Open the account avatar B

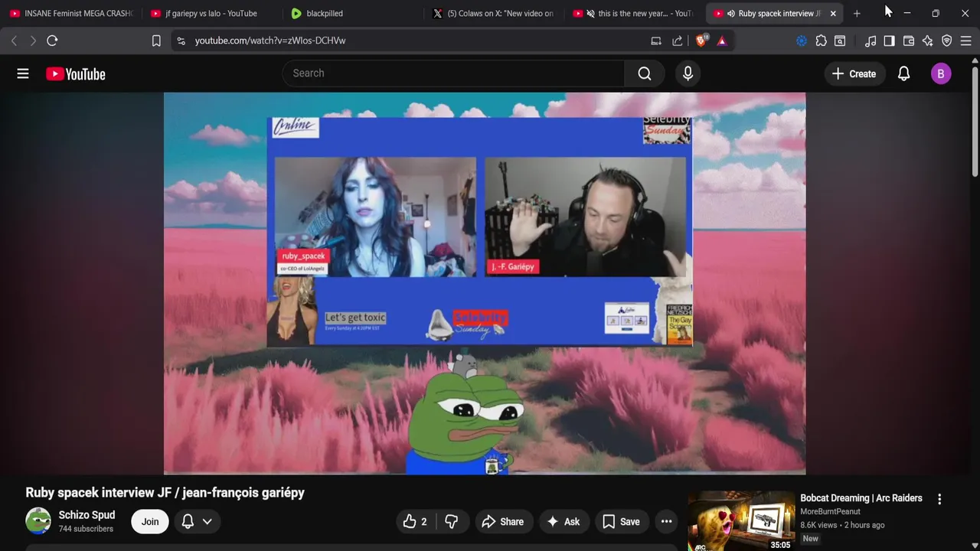[x=941, y=73]
